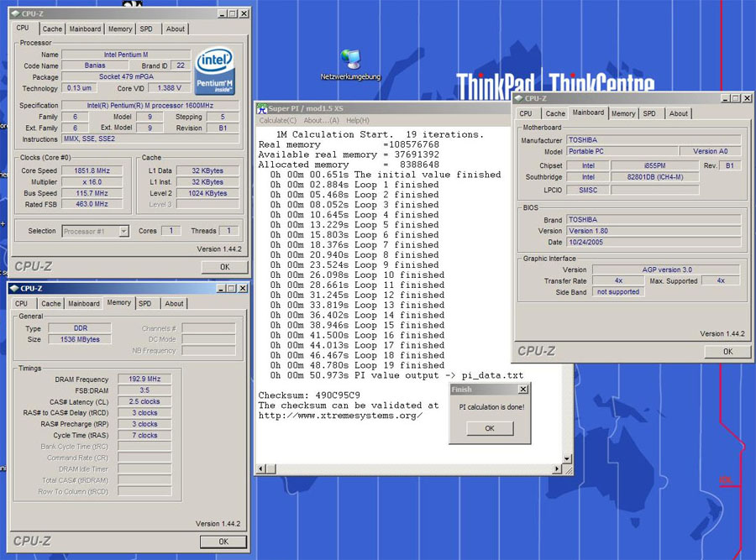The width and height of the screenshot is (756, 560).
Task: Click the CPU-Z icon in the Mainboard window title
Action: [519, 98]
